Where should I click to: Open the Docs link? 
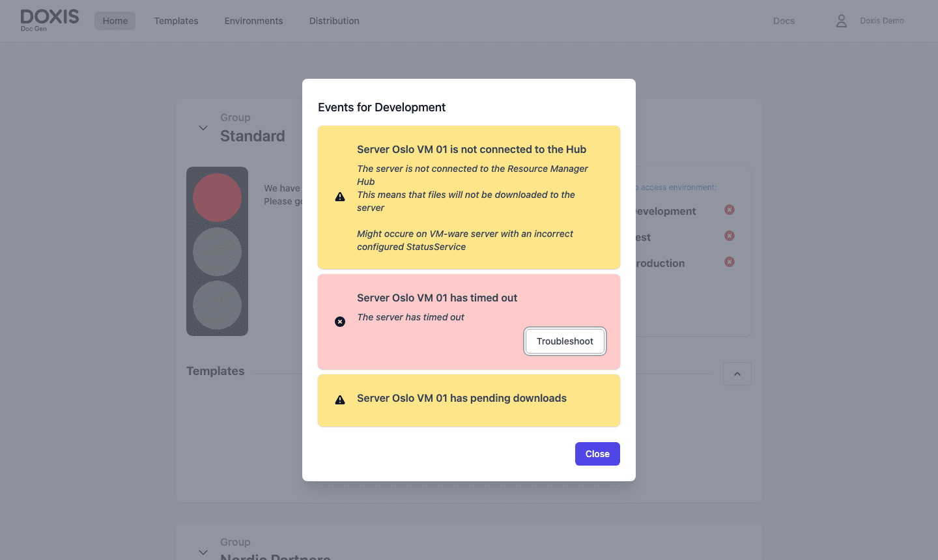(784, 21)
